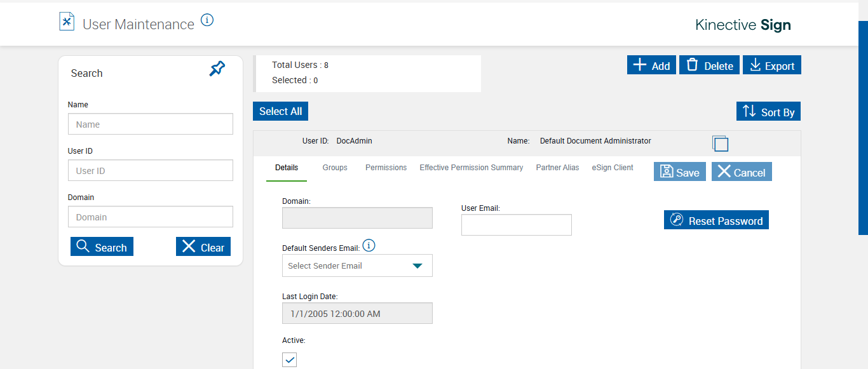Switch to the Groups tab
Viewport: 868px width, 369px height.
click(335, 168)
